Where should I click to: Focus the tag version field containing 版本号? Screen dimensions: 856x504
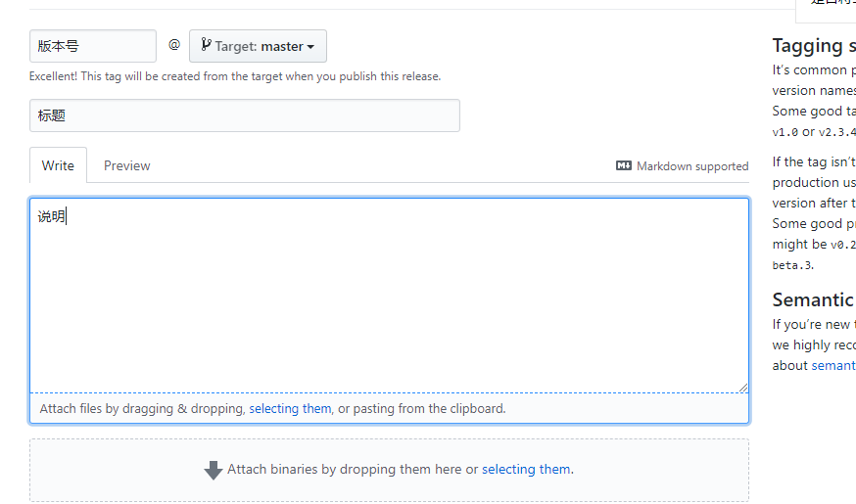pyautogui.click(x=93, y=46)
